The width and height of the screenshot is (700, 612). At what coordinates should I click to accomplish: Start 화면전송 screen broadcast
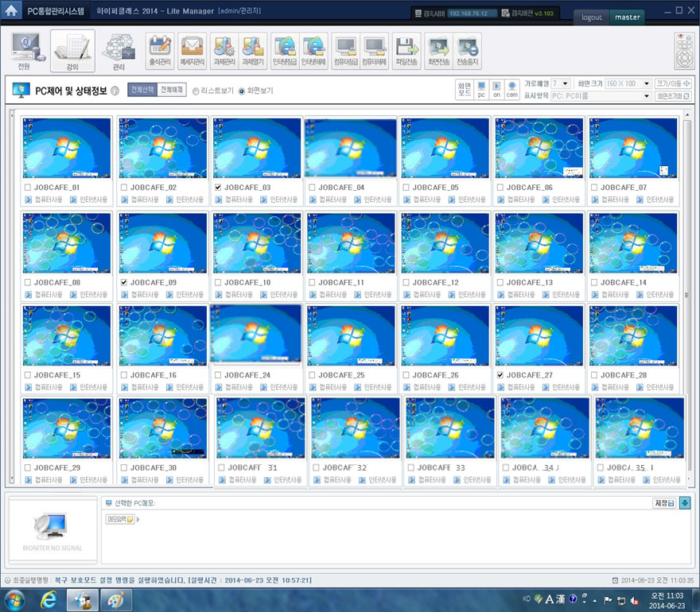tap(438, 50)
